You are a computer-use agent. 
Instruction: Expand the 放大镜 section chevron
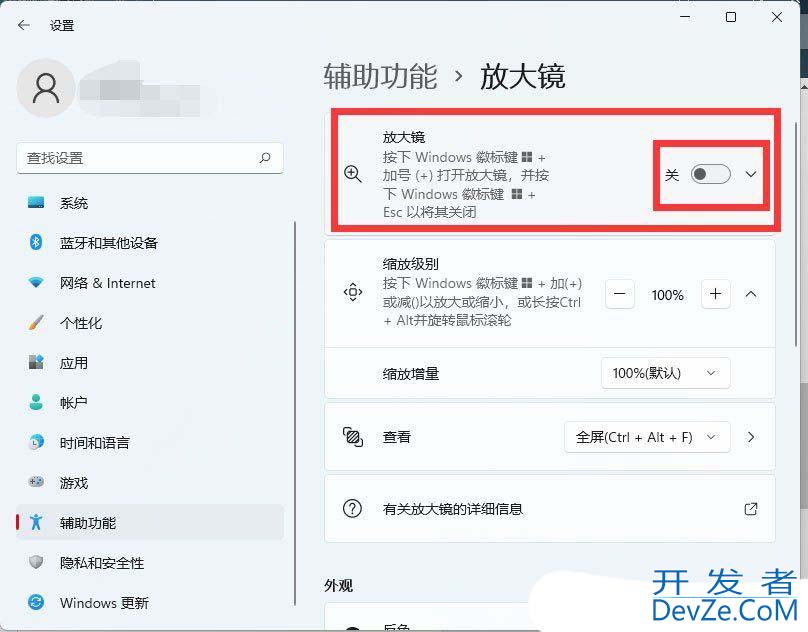[751, 174]
